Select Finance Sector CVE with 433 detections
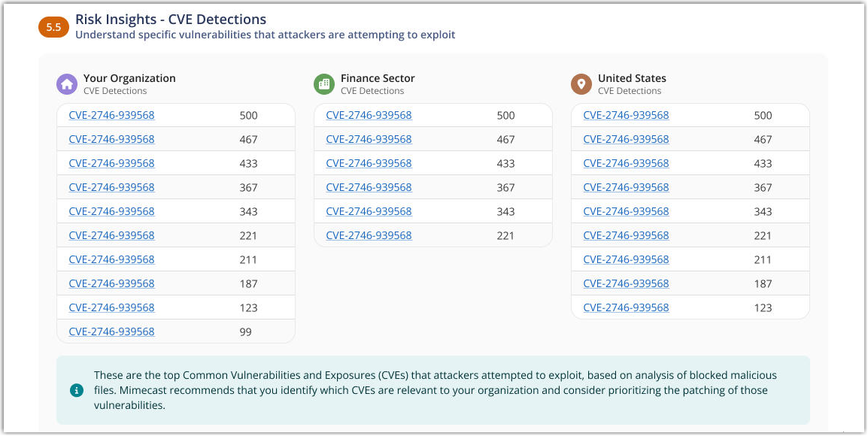 click(x=369, y=164)
